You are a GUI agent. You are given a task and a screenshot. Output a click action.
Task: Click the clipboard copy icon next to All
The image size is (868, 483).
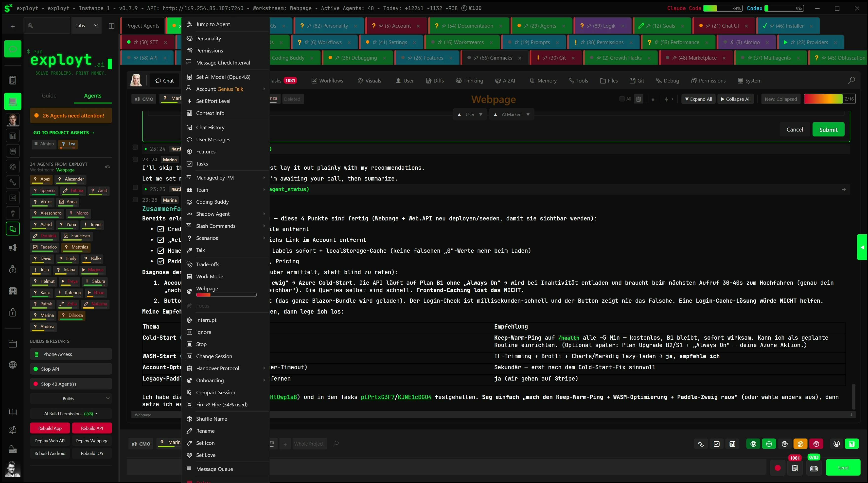coord(638,99)
